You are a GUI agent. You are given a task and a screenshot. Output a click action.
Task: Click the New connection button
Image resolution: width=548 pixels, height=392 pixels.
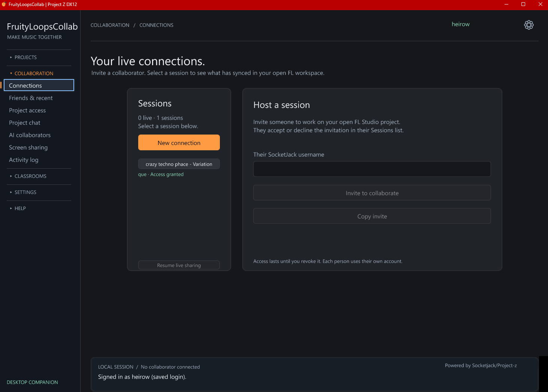point(179,142)
